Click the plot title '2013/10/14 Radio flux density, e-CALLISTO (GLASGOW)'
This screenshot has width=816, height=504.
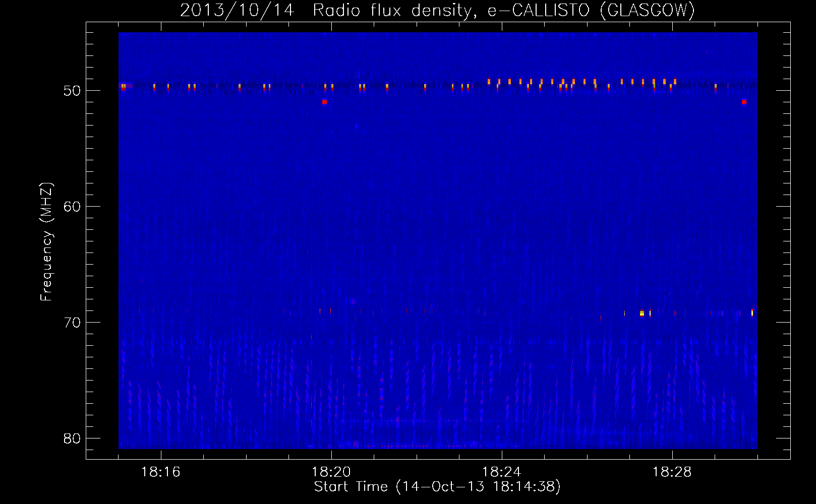click(x=437, y=10)
